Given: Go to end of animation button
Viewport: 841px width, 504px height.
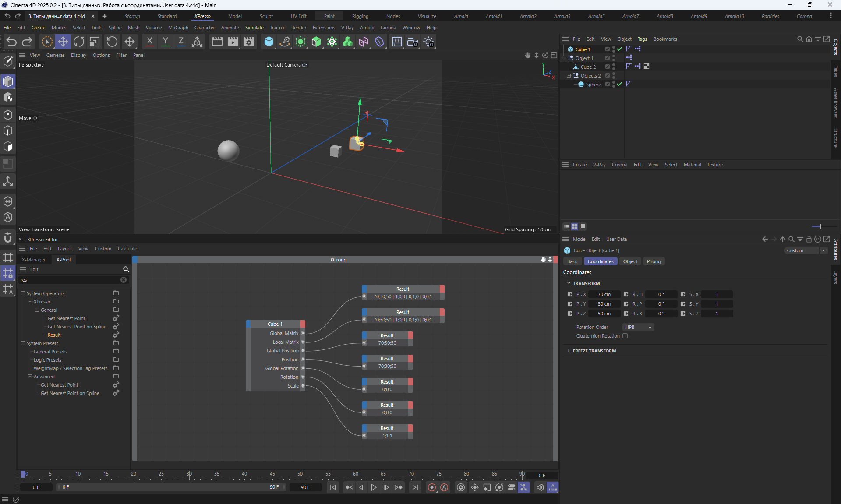Looking at the screenshot, I should point(415,487).
